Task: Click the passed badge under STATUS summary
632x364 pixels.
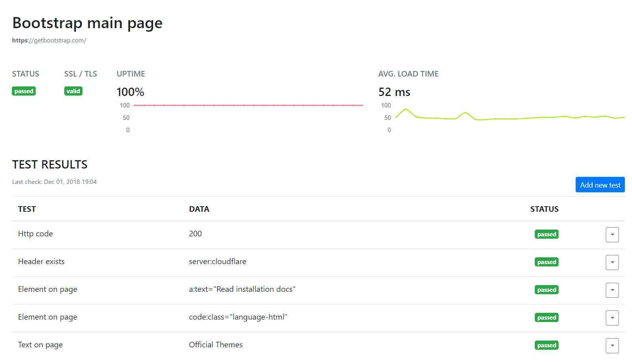Action: pos(24,91)
